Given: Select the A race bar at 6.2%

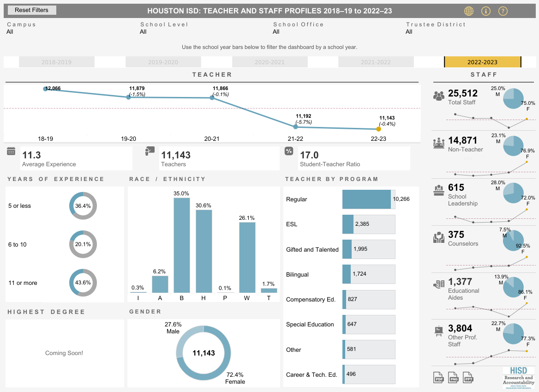Looking at the screenshot, I should tap(160, 284).
